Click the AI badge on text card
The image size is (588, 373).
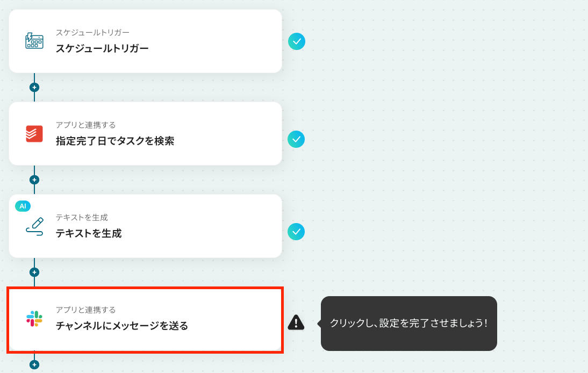coord(23,206)
